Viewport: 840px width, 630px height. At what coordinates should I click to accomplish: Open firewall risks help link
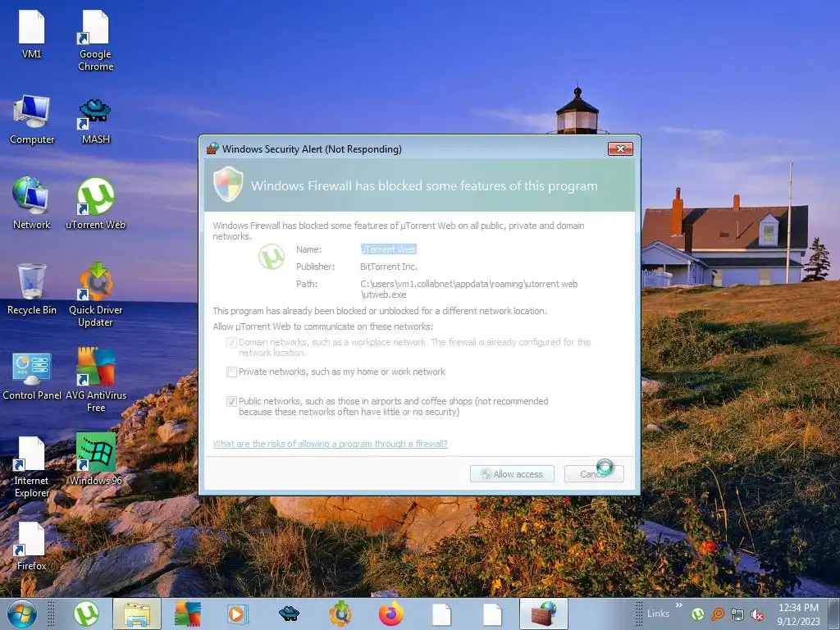(x=330, y=444)
